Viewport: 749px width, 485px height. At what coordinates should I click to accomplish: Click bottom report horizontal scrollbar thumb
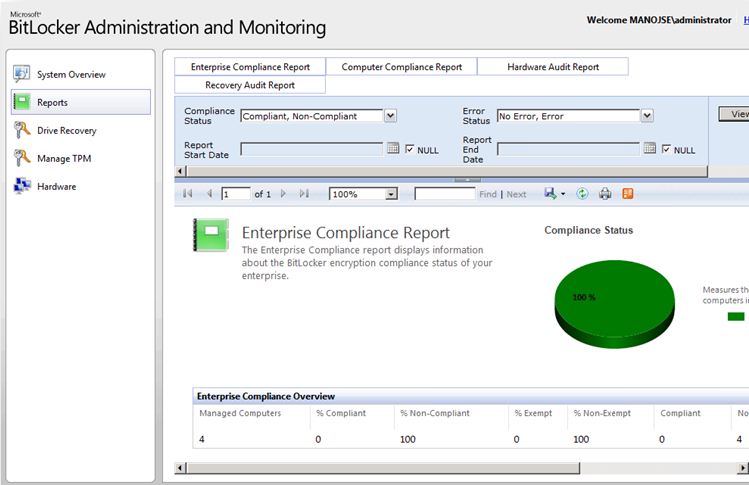pyautogui.click(x=383, y=468)
